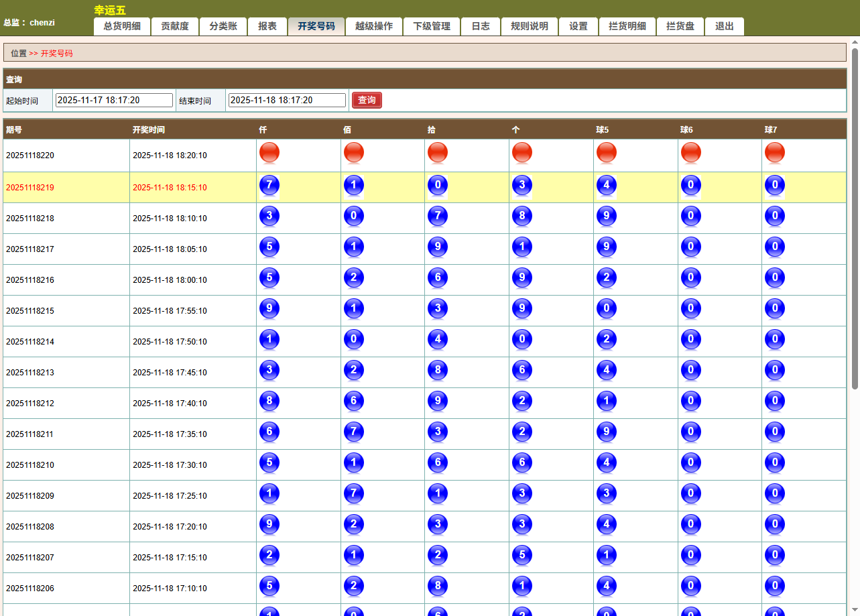Viewport: 860px width, 616px height.
Task: Click the 拾 ball 7 in row 20251118218
Action: pos(438,217)
